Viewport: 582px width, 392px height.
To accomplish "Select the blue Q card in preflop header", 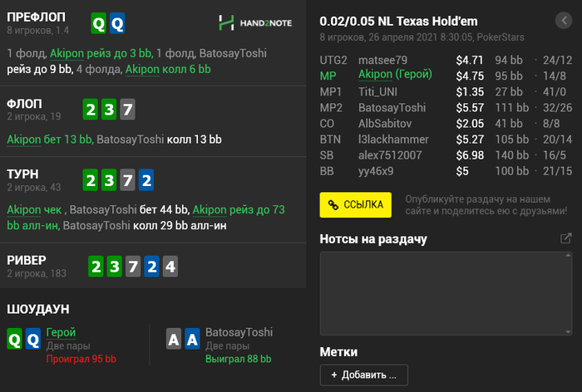I will click(x=117, y=23).
